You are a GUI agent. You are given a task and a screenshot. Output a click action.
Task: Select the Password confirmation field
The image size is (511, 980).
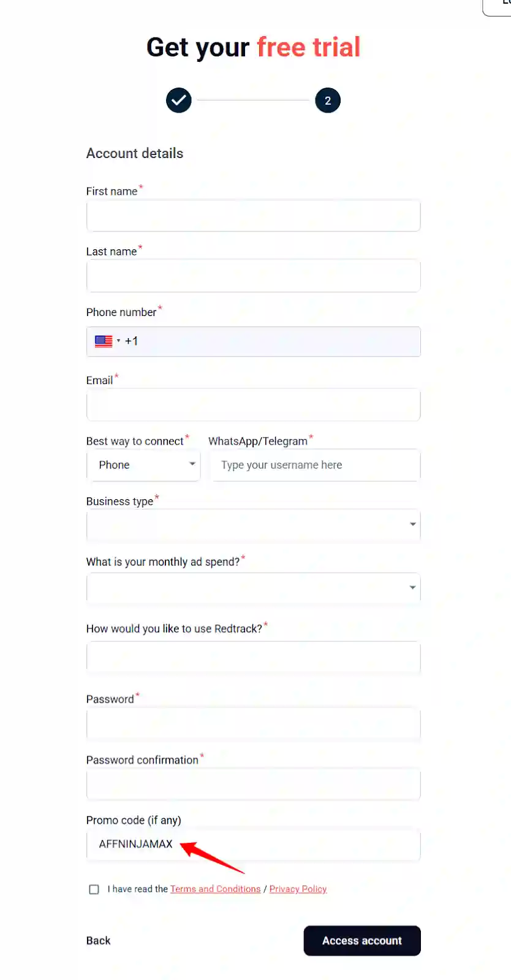(253, 785)
